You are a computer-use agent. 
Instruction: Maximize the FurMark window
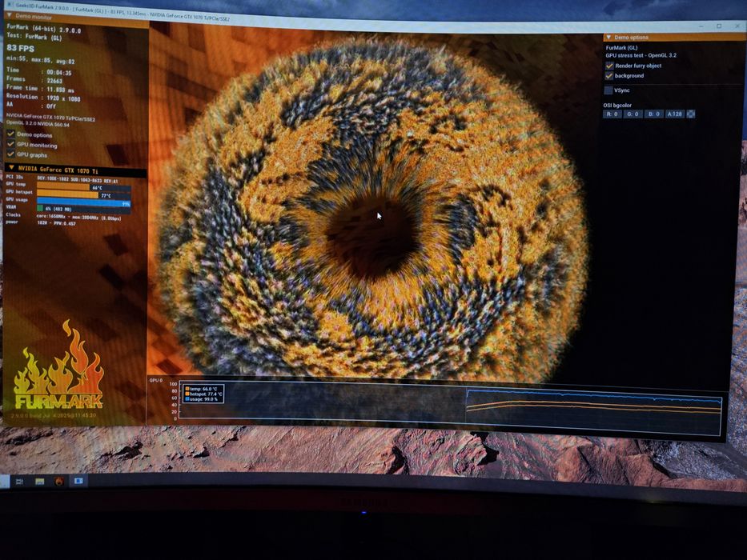coord(719,26)
